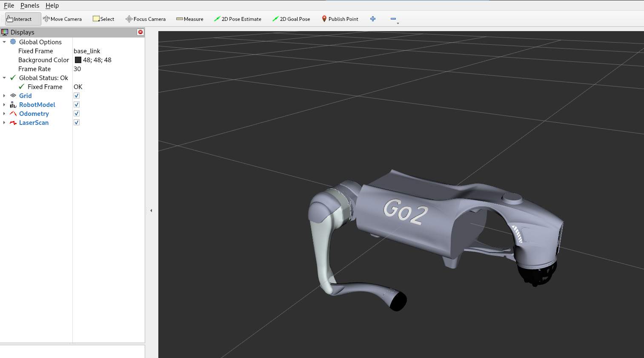
Task: Click the blue minus remove-tool icon
Action: (x=393, y=19)
